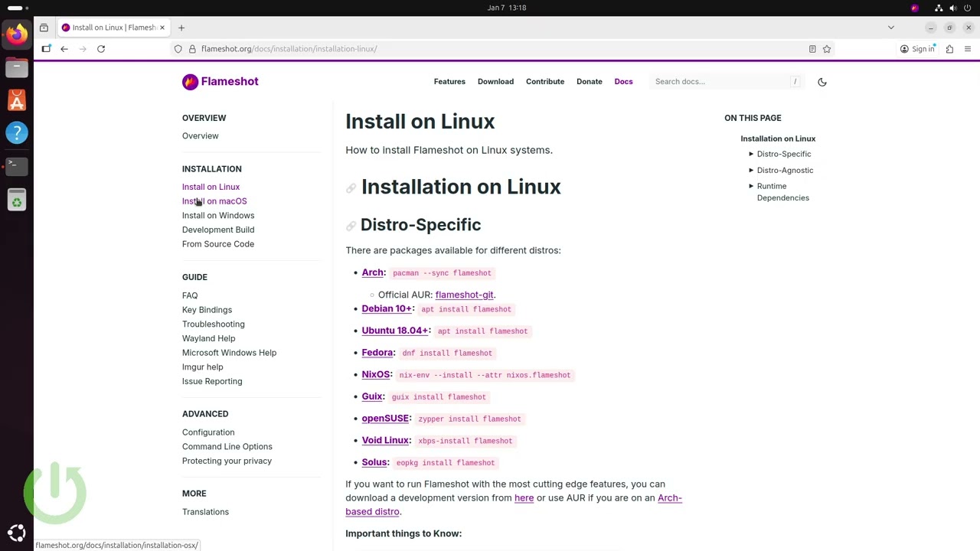
Task: Open Install on Windows sidebar link
Action: pos(218,215)
